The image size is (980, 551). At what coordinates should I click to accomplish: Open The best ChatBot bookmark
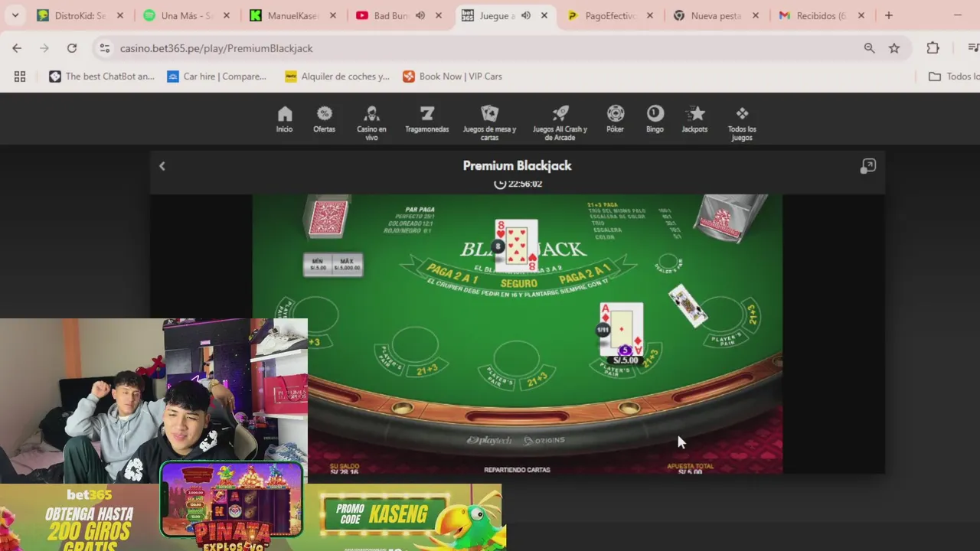tap(102, 77)
